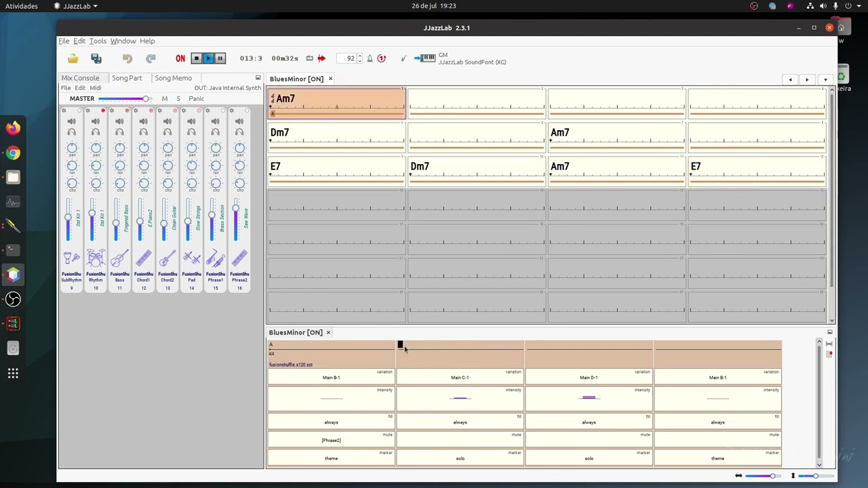The image size is (868, 488).
Task: Click the Chord2 guitar icon
Action: pos(167,258)
